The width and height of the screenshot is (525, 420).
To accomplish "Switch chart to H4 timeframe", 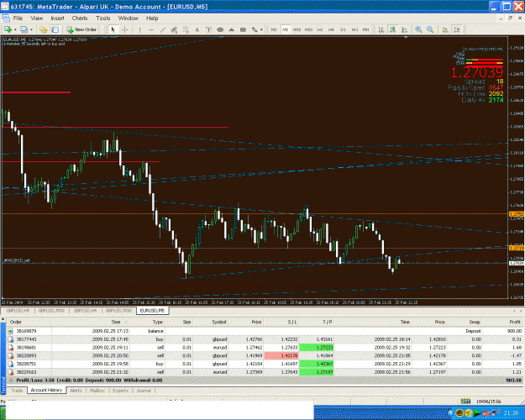I will [x=331, y=29].
